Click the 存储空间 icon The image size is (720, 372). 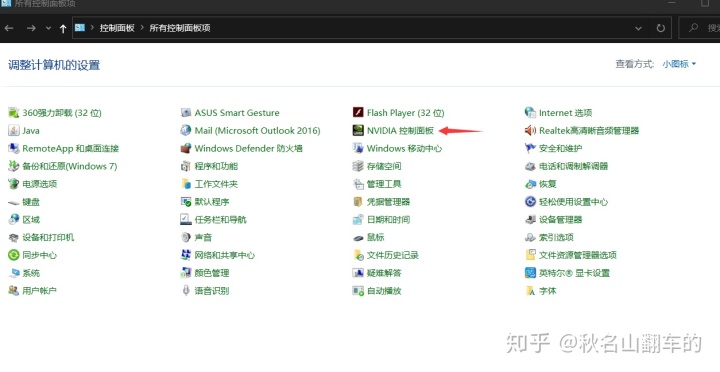click(358, 166)
